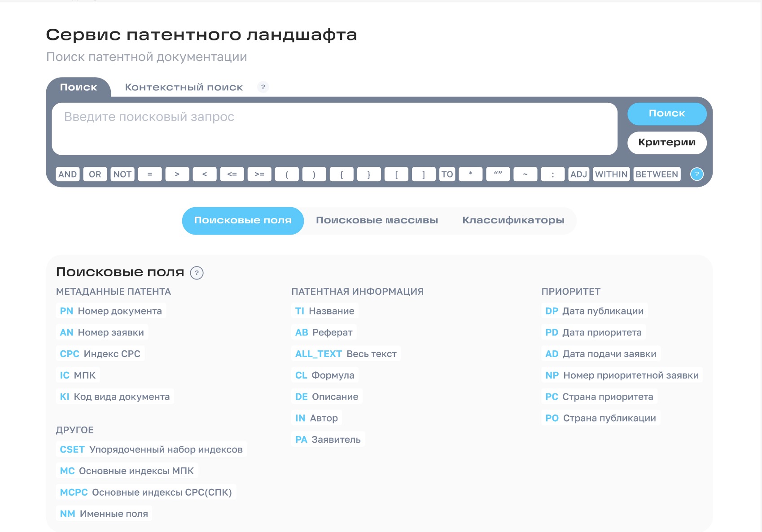Choose the PC Страна приоритета field
This screenshot has height=532, width=762.
click(600, 397)
